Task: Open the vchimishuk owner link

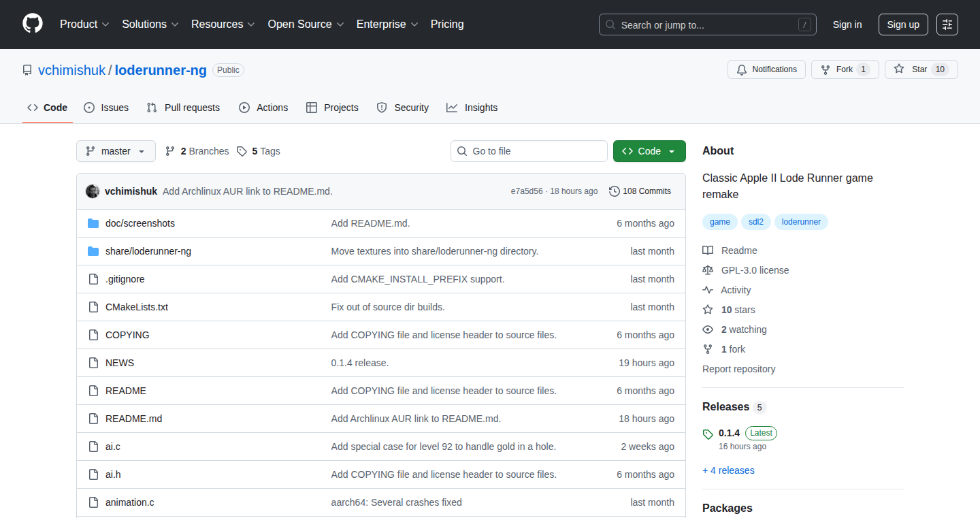Action: tap(71, 70)
